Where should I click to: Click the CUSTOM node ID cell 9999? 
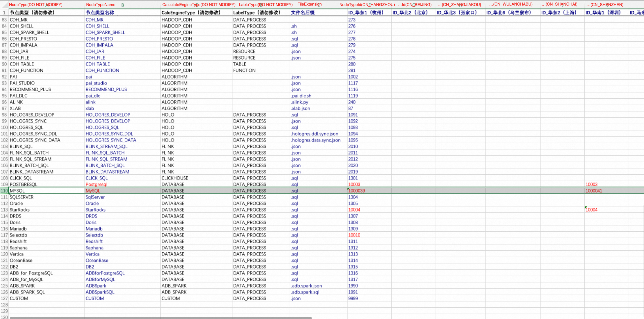point(369,299)
